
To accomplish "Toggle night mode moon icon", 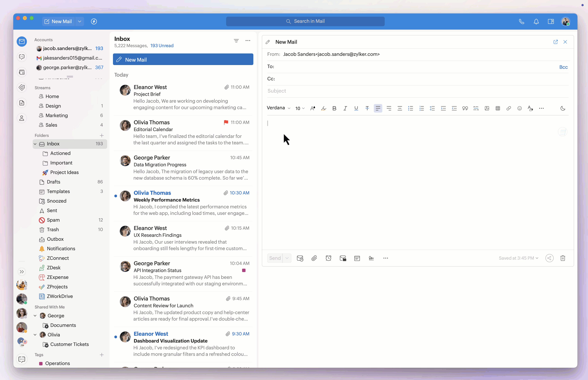I will pos(563,108).
